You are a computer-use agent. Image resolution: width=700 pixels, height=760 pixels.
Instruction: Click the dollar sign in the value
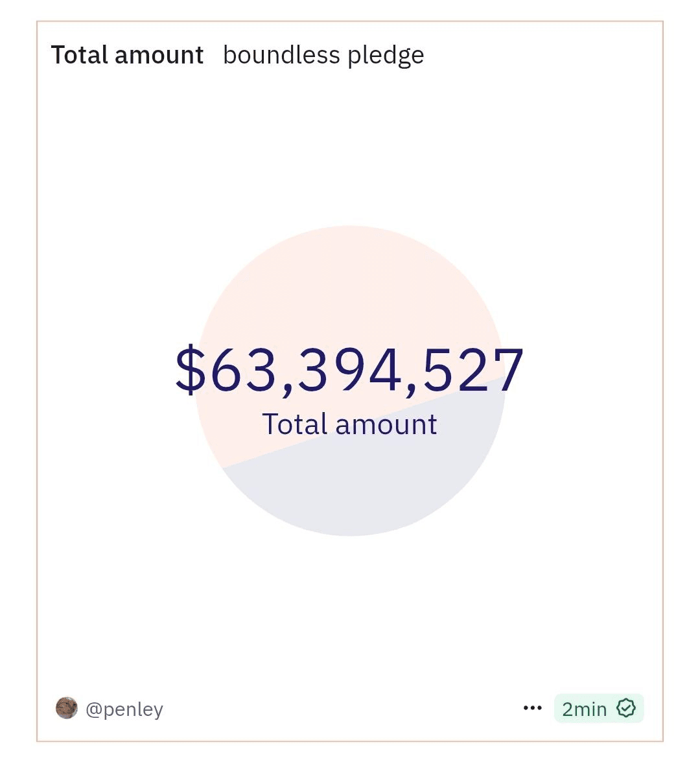tap(191, 369)
